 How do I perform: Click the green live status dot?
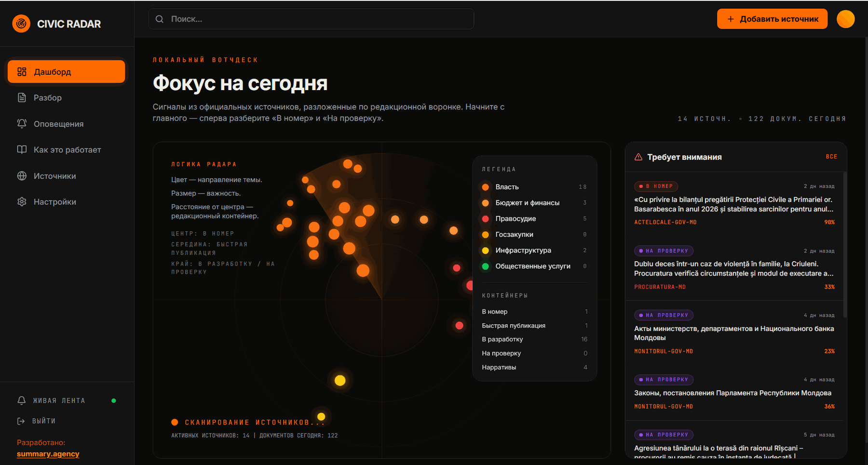[x=114, y=400]
